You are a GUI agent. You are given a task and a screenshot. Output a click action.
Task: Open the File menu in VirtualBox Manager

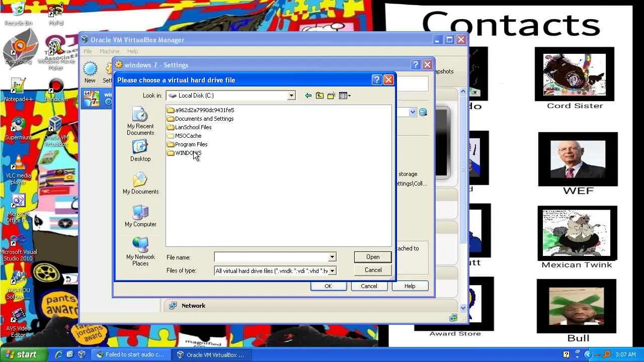coord(88,51)
